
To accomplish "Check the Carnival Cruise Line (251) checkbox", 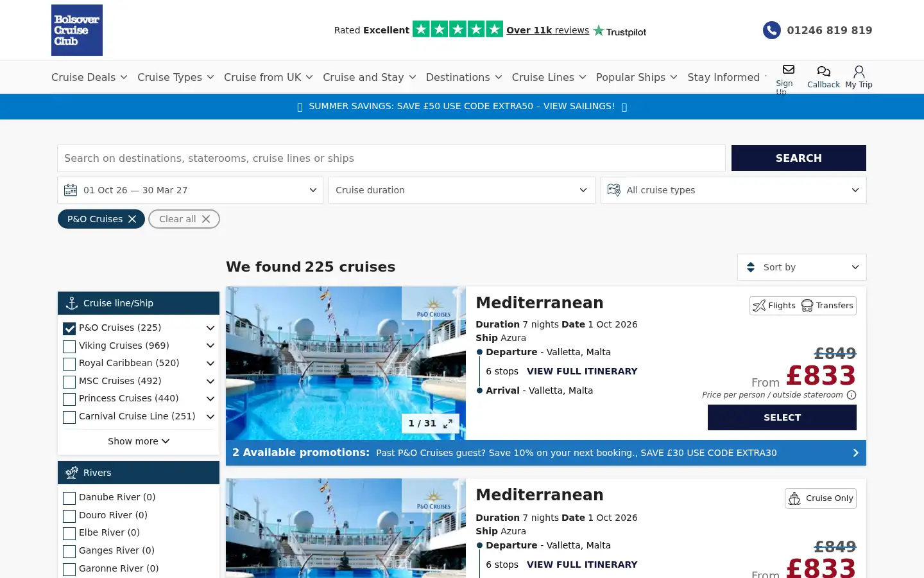I will pos(69,417).
